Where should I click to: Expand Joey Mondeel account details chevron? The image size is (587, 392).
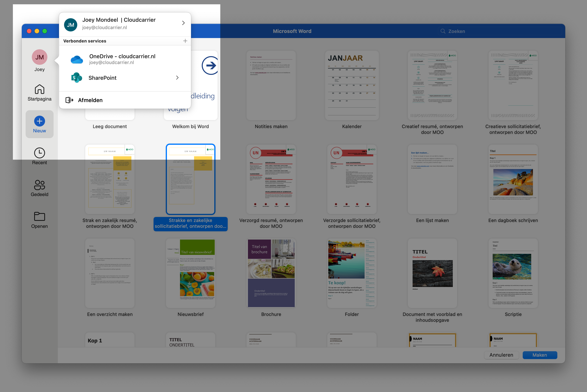(183, 23)
